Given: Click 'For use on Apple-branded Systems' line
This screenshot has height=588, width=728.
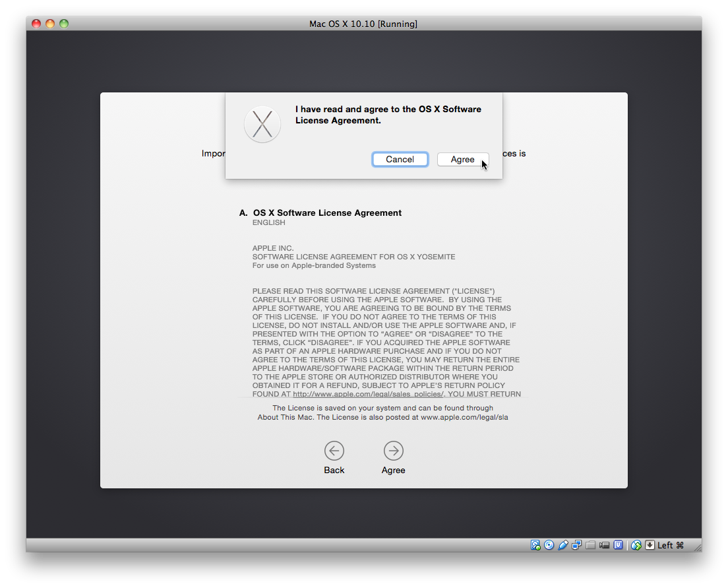Looking at the screenshot, I should pos(314,265).
